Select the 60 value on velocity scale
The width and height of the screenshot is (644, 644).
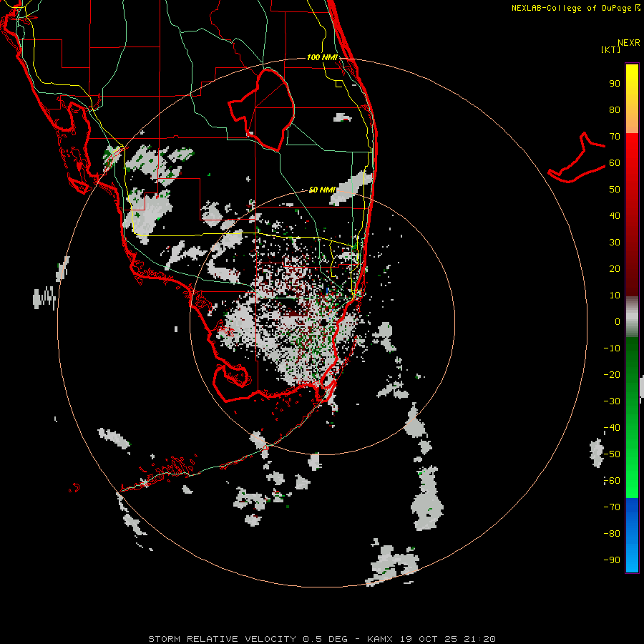click(615, 162)
